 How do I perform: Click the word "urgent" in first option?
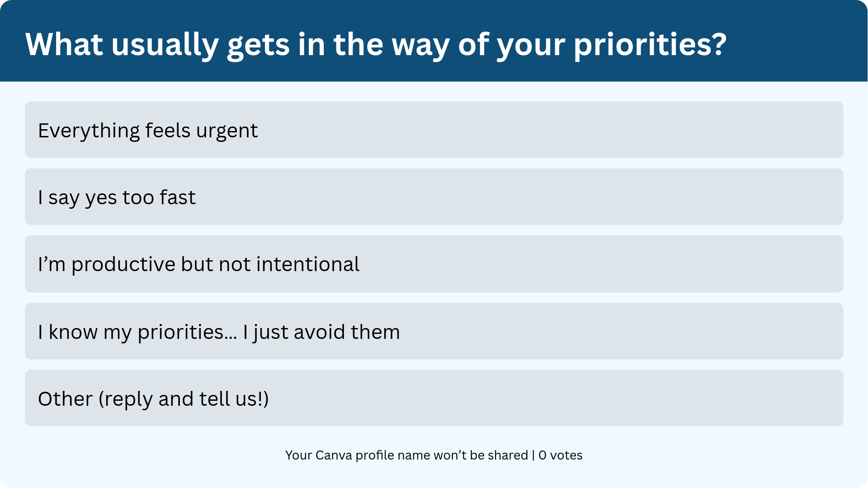tap(226, 131)
